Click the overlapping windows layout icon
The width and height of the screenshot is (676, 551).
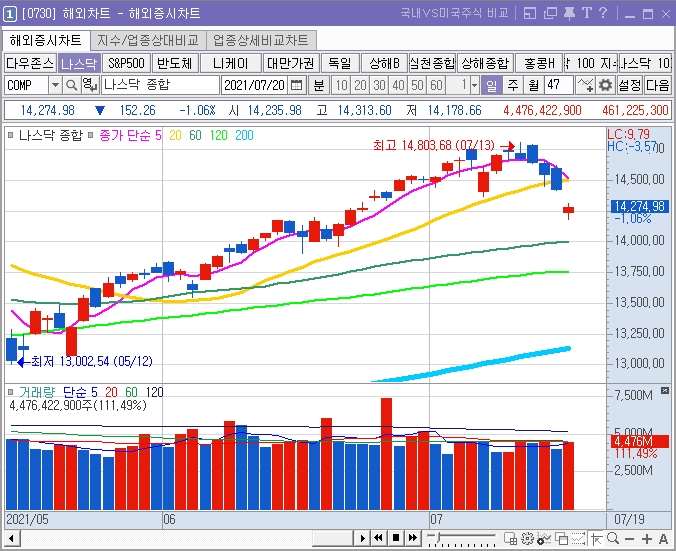(561, 538)
